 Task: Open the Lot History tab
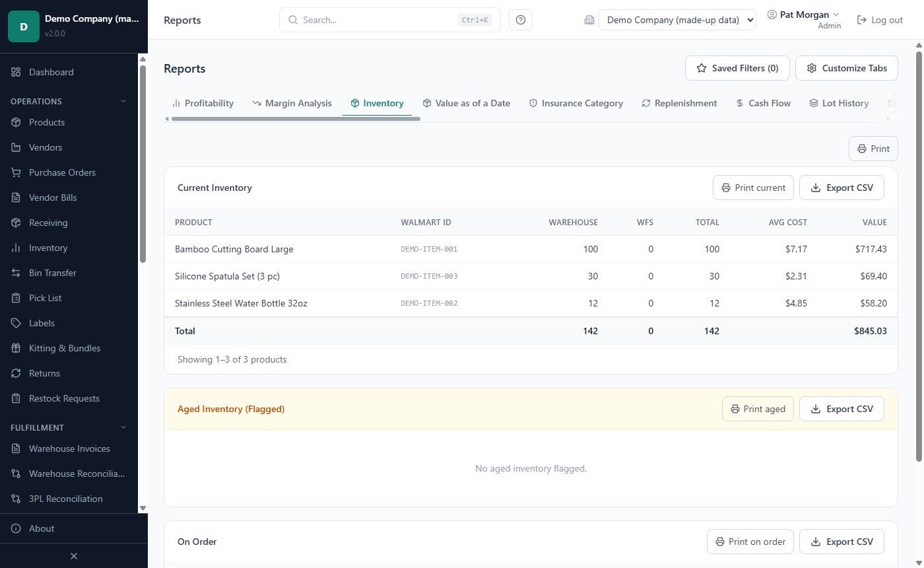tap(839, 103)
